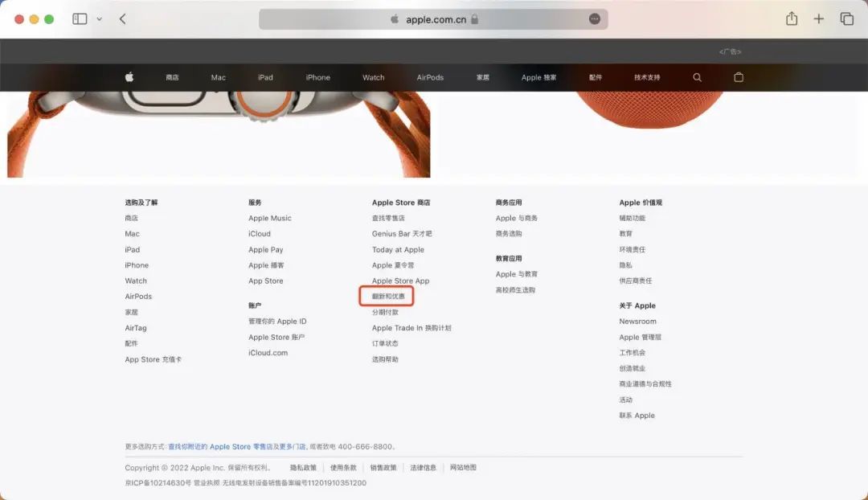Screen dimensions: 868x500
Task: Click the Apple logo in the navigation bar
Action: coord(129,77)
